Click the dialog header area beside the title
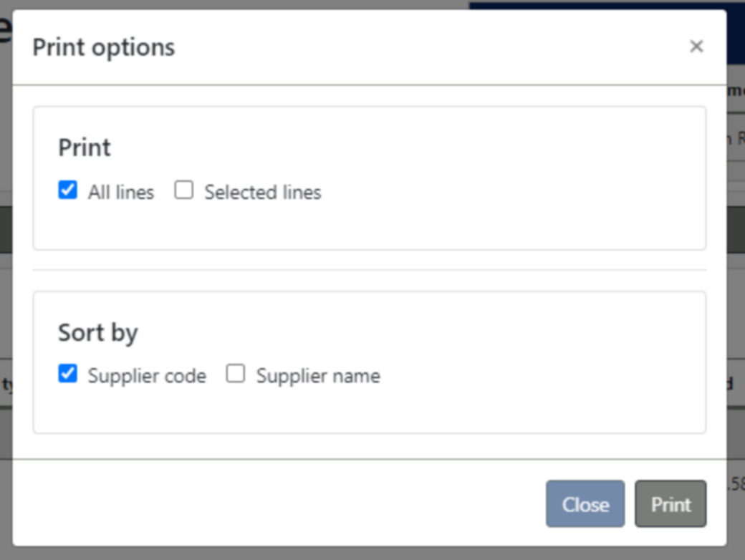The height and width of the screenshot is (560, 745). pyautogui.click(x=428, y=47)
